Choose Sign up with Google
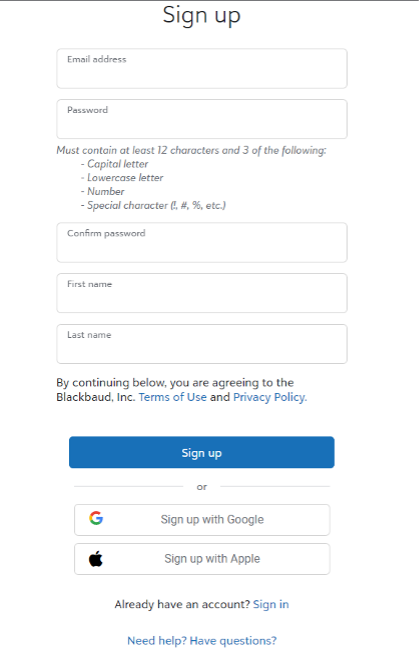This screenshot has width=420, height=668. (x=202, y=520)
